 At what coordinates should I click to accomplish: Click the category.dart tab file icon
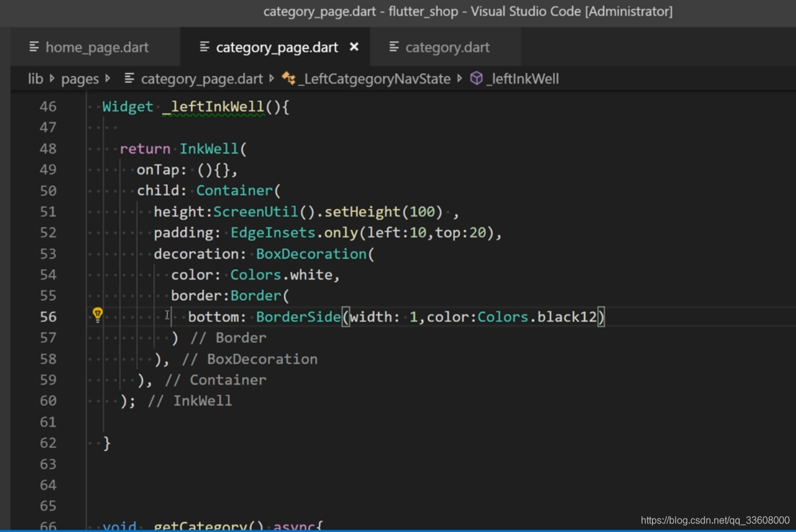click(x=394, y=47)
